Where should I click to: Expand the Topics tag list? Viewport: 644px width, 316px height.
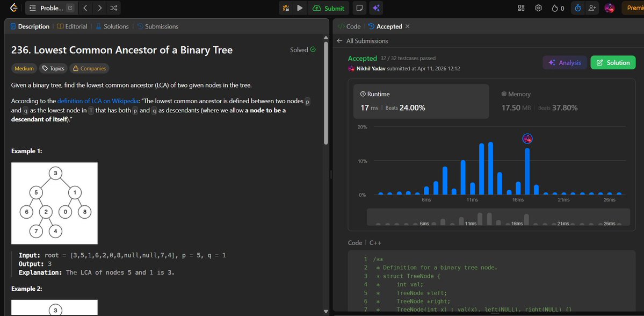point(53,68)
